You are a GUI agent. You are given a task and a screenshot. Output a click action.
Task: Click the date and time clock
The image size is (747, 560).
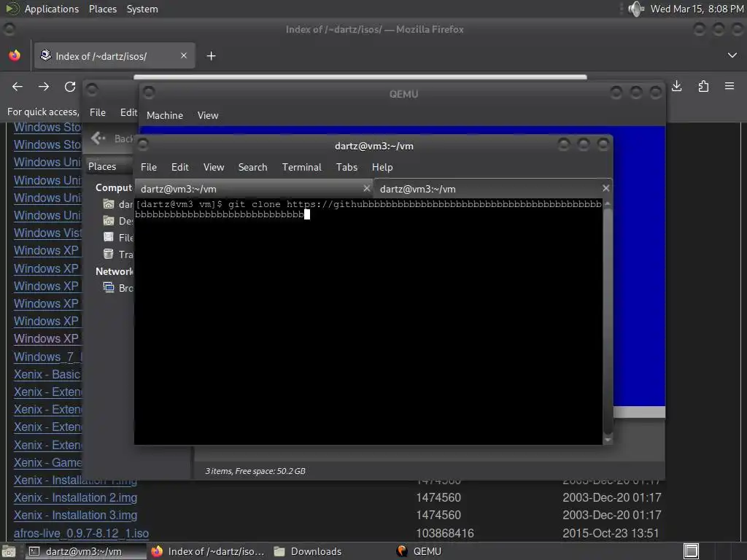pyautogui.click(x=697, y=9)
